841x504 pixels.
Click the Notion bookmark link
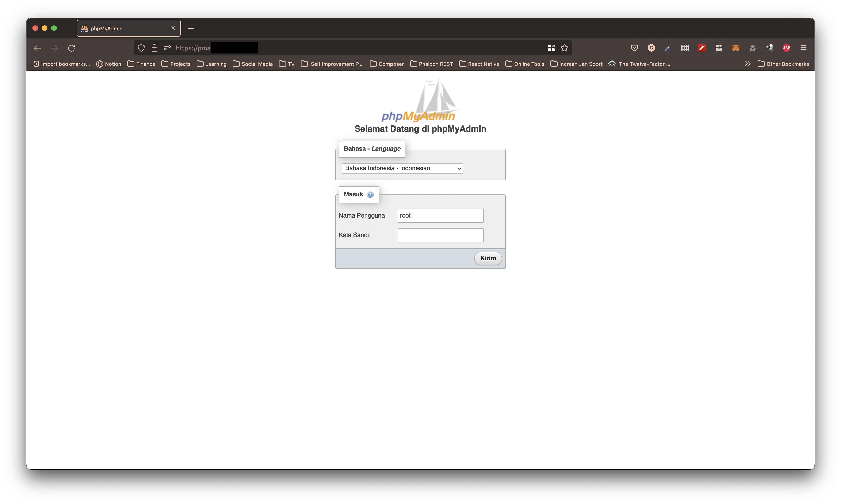click(109, 64)
